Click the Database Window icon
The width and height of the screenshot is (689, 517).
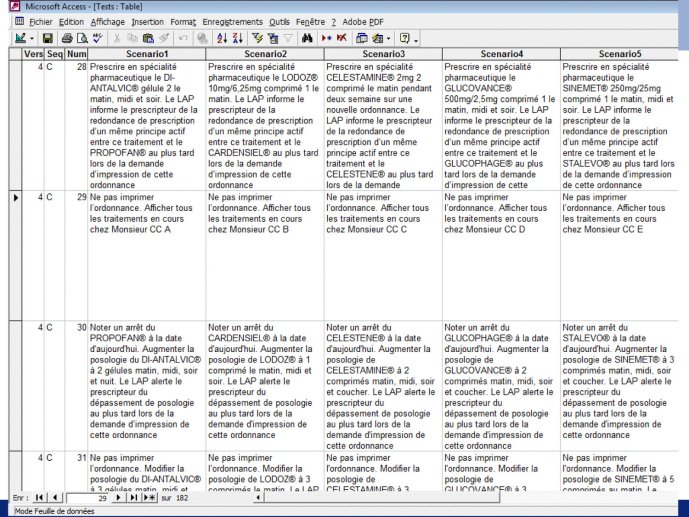click(362, 39)
